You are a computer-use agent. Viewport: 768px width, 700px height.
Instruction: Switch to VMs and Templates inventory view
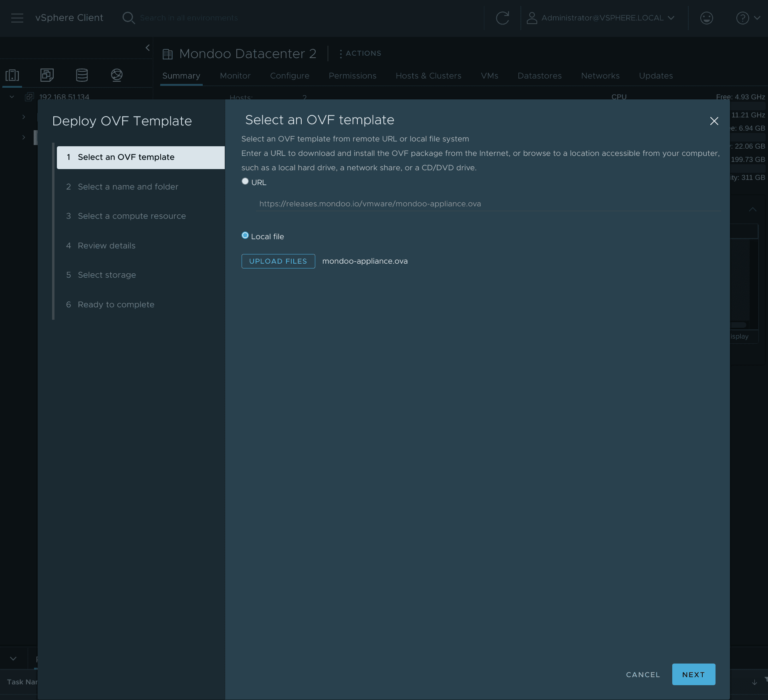click(47, 75)
